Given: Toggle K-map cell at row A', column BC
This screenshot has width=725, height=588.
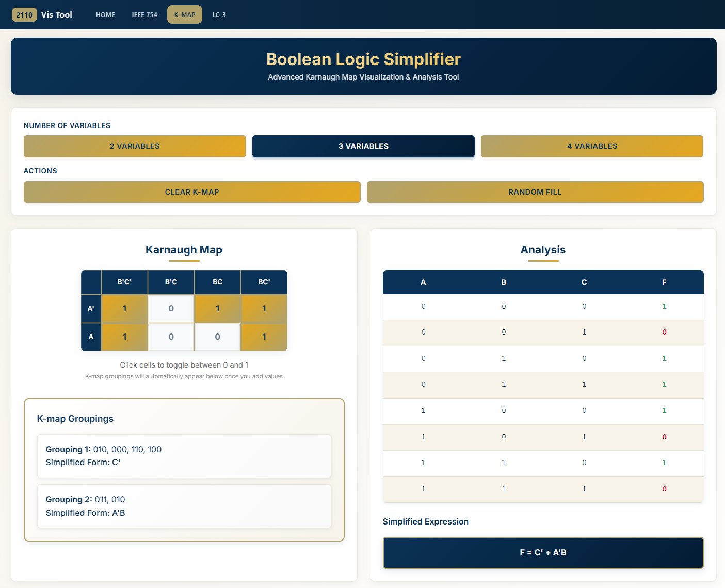Looking at the screenshot, I should point(217,309).
